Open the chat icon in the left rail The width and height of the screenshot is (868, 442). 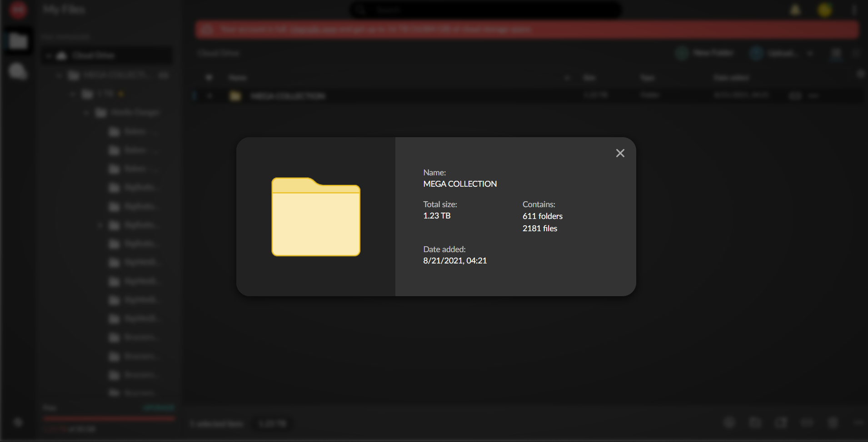[18, 71]
